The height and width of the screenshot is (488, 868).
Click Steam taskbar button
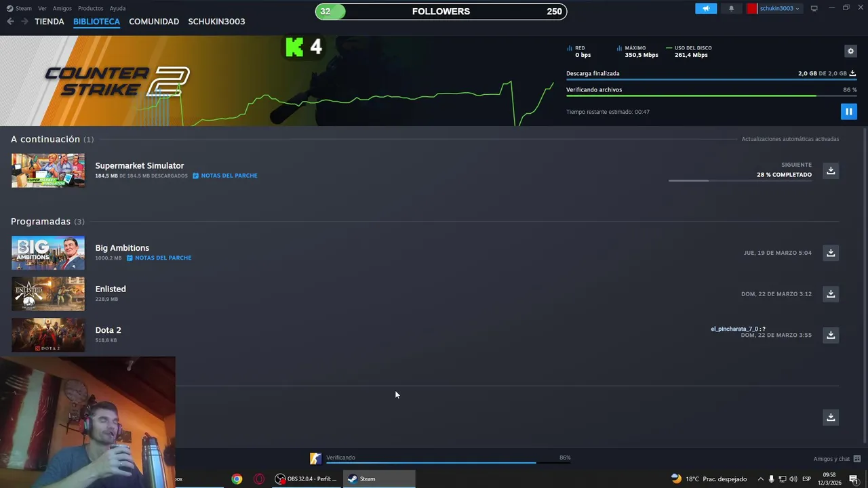(x=378, y=479)
